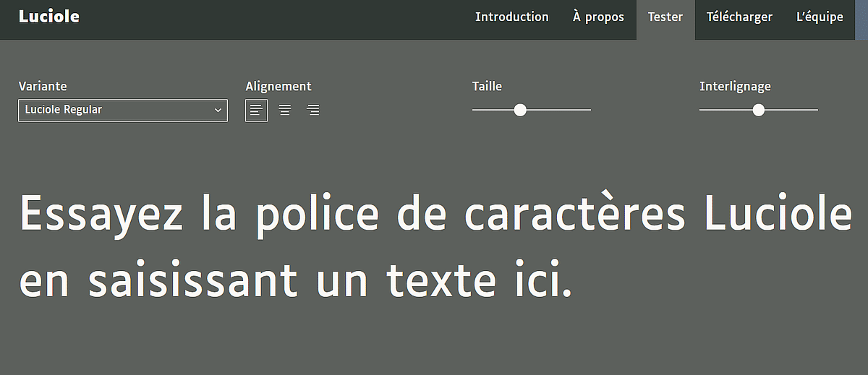
Task: Open the À propos page
Action: (x=598, y=17)
